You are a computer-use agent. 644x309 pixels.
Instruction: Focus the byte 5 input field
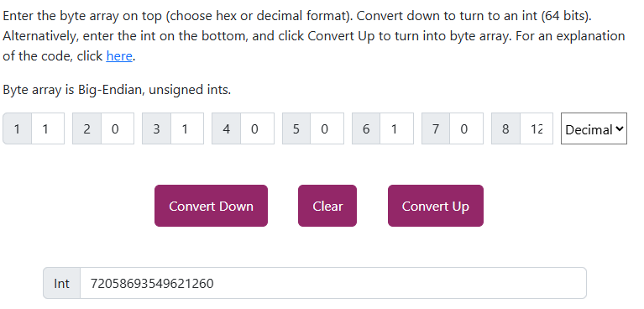pyautogui.click(x=327, y=128)
